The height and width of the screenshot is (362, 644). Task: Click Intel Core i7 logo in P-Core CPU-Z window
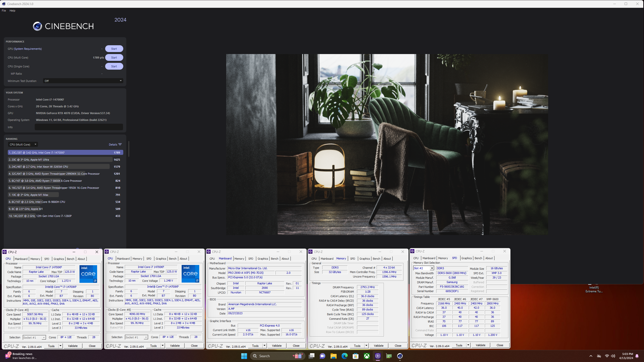88,274
